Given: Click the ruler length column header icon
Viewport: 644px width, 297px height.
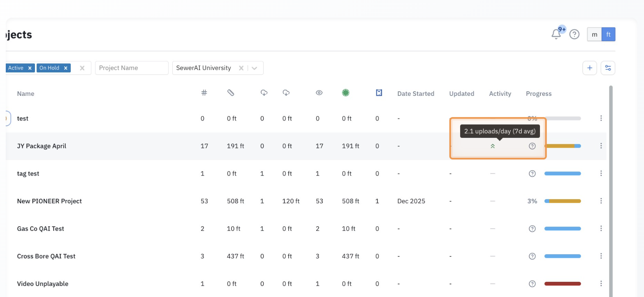Looking at the screenshot, I should pos(231,93).
